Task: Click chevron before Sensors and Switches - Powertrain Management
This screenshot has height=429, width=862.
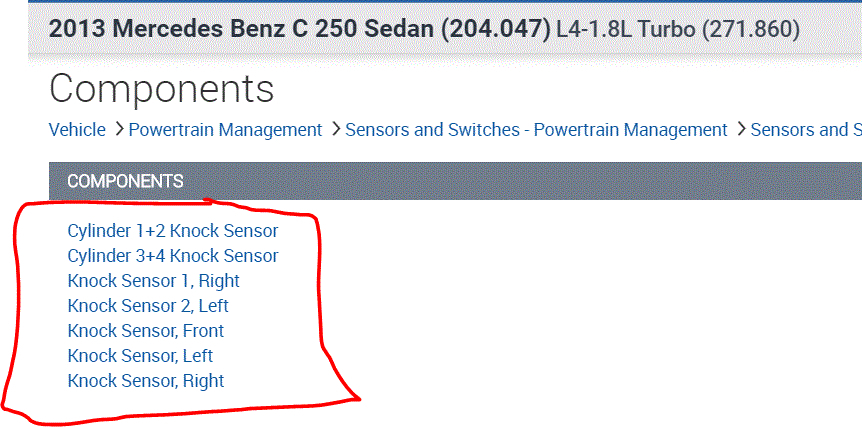Action: [336, 130]
